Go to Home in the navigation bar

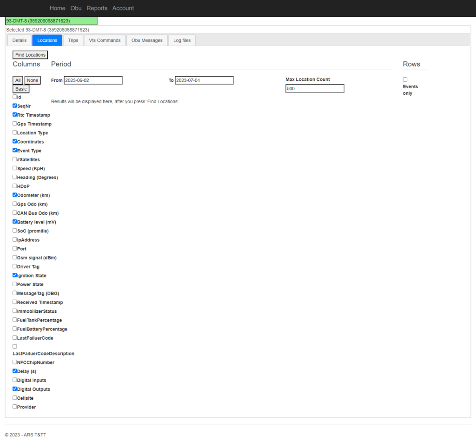pyautogui.click(x=58, y=8)
